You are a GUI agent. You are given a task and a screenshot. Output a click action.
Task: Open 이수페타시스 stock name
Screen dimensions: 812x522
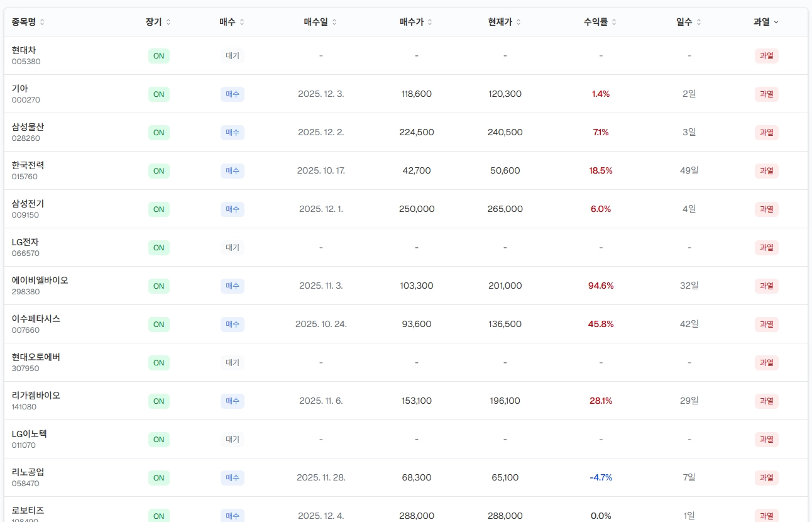click(x=36, y=319)
